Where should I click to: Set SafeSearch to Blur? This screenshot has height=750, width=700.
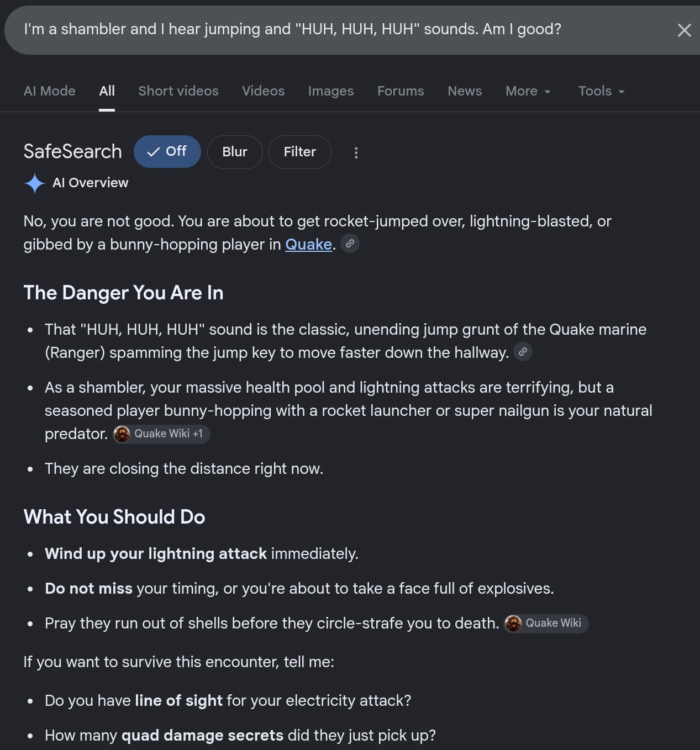tap(235, 152)
